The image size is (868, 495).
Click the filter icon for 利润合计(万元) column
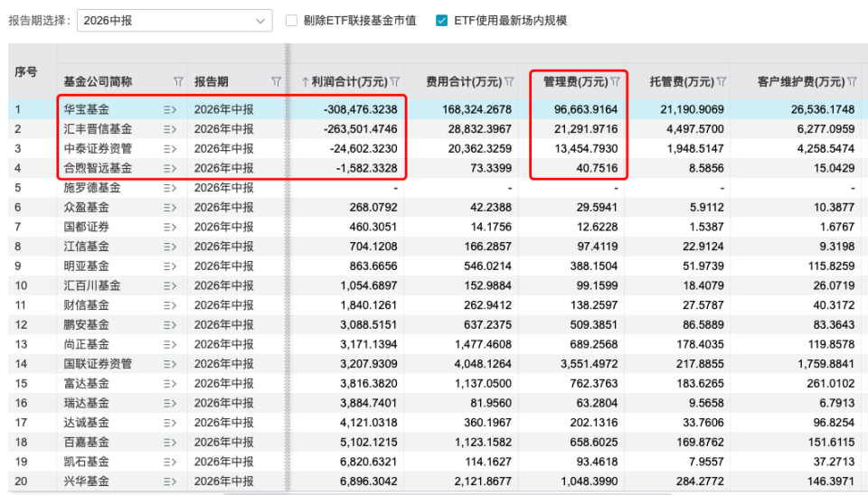[395, 82]
